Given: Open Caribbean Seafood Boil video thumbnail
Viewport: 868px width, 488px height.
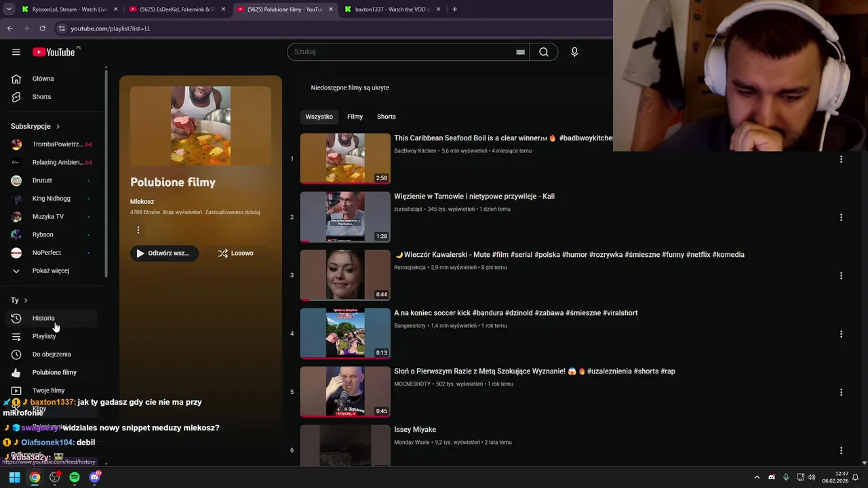Looking at the screenshot, I should pos(345,159).
